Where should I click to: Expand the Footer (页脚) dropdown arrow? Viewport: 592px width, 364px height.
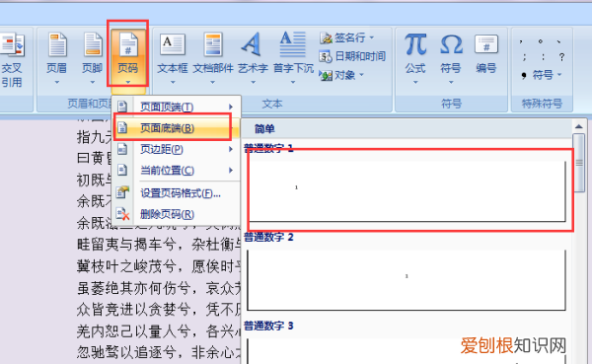[x=93, y=82]
